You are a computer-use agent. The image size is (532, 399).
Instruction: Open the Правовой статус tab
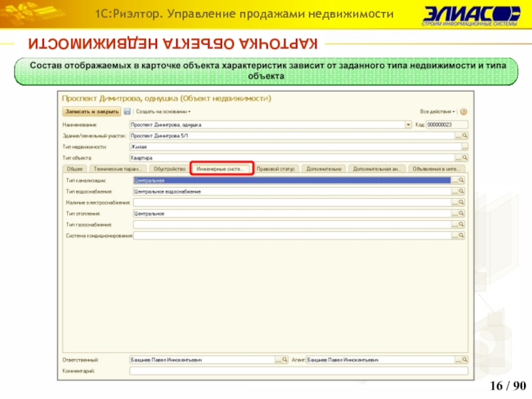pyautogui.click(x=275, y=169)
